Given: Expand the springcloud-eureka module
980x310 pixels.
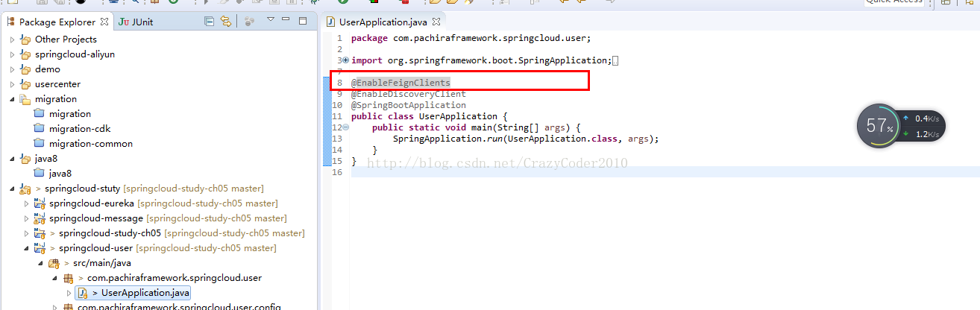Looking at the screenshot, I should [x=27, y=203].
